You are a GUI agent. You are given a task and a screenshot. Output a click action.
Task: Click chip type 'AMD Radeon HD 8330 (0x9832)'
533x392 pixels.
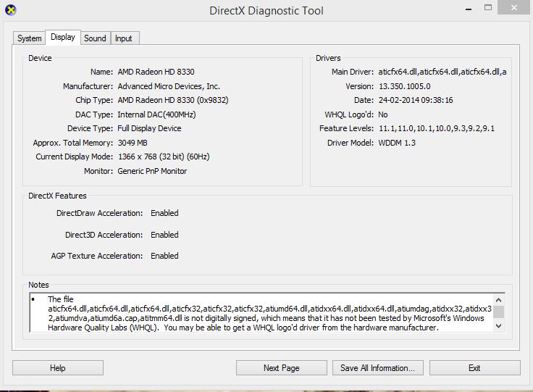(173, 100)
